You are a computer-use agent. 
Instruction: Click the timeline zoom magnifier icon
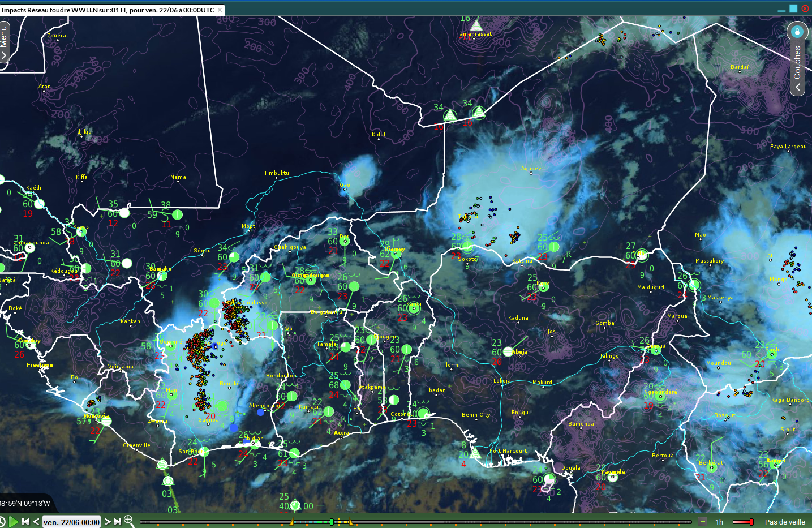(128, 520)
